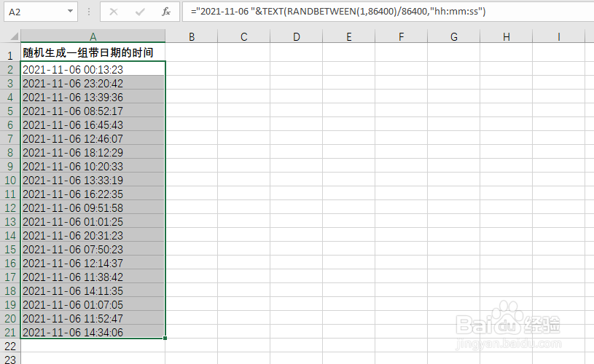The width and height of the screenshot is (594, 364).
Task: Select row 15 header
Action: point(10,250)
